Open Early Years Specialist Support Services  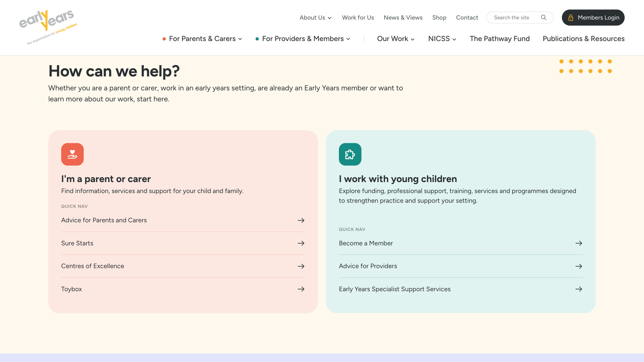[395, 289]
